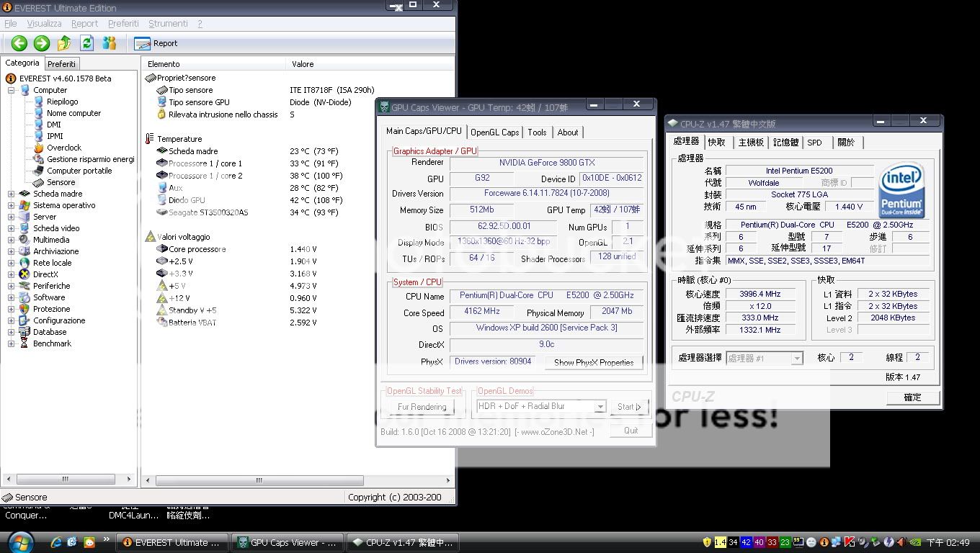Open the File menu in EVEREST

(10, 24)
